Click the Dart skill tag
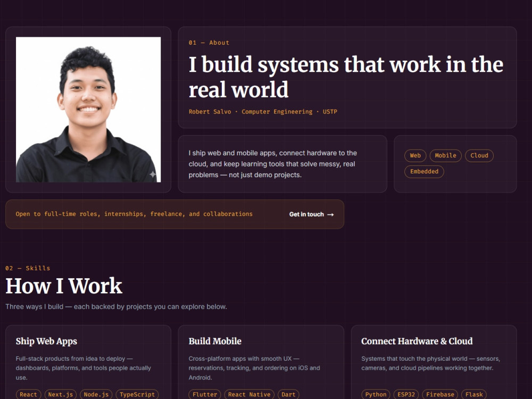The height and width of the screenshot is (399, 532). 288,394
